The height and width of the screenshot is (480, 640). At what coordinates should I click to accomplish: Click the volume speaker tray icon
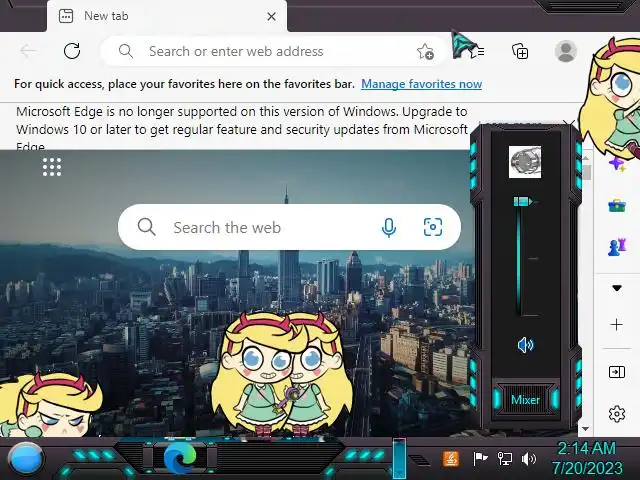pos(529,459)
